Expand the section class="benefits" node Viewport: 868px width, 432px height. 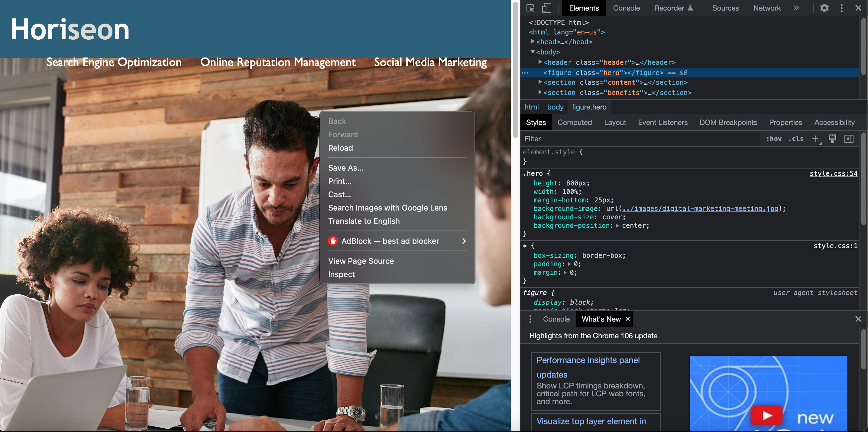540,92
